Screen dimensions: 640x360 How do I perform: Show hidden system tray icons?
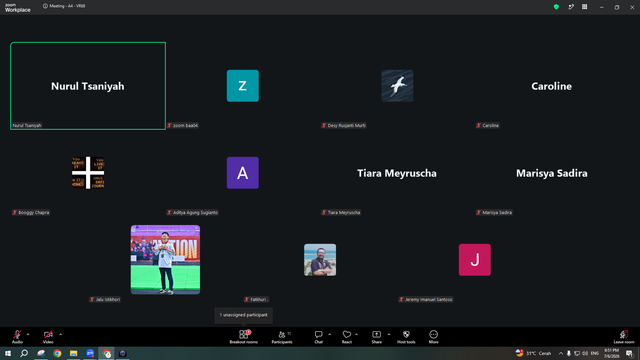coord(561,353)
